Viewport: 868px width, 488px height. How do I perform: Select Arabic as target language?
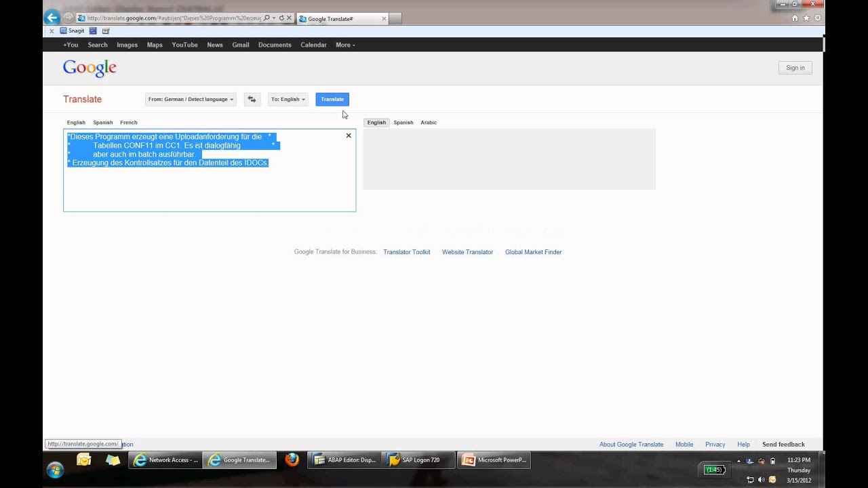429,123
